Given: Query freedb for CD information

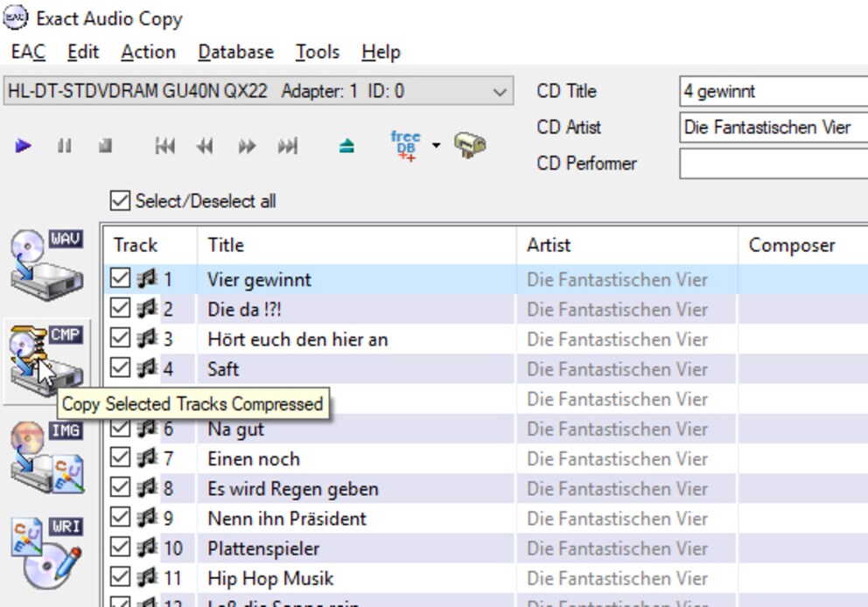Looking at the screenshot, I should 406,145.
